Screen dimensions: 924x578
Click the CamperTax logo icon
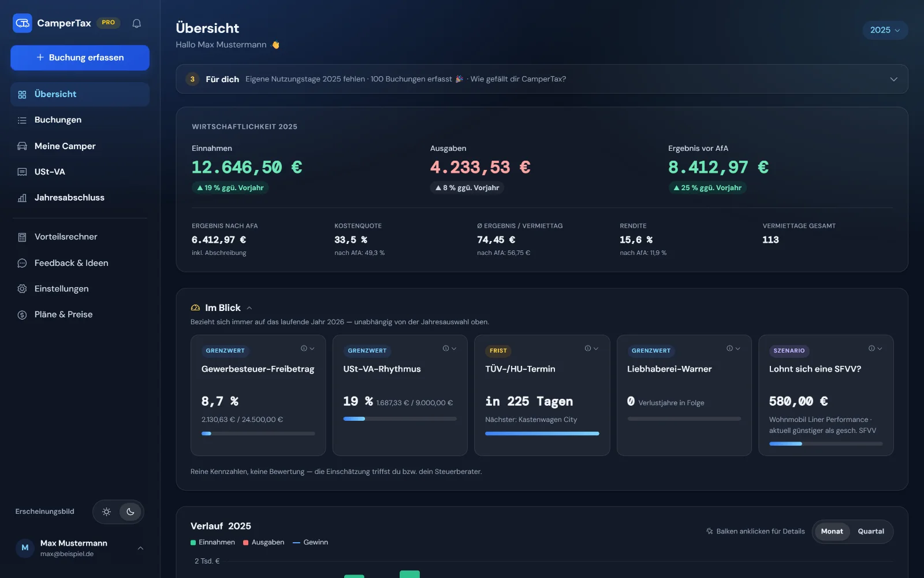tap(23, 23)
